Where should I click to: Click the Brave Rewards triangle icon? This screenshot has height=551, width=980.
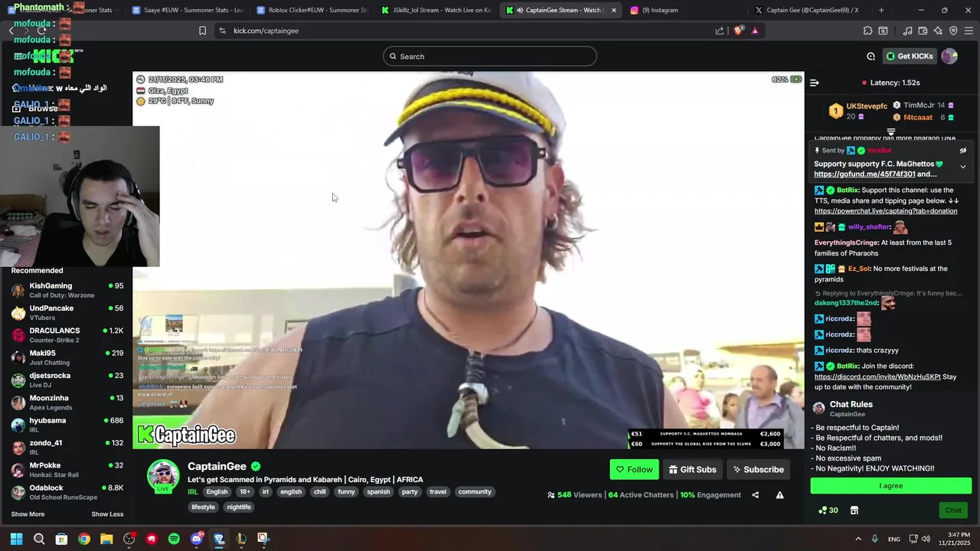coord(755,31)
